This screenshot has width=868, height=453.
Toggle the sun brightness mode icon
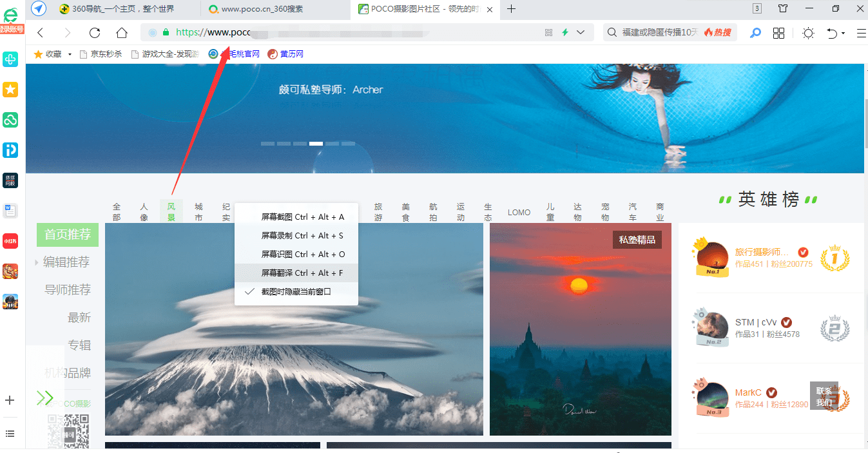tap(808, 33)
